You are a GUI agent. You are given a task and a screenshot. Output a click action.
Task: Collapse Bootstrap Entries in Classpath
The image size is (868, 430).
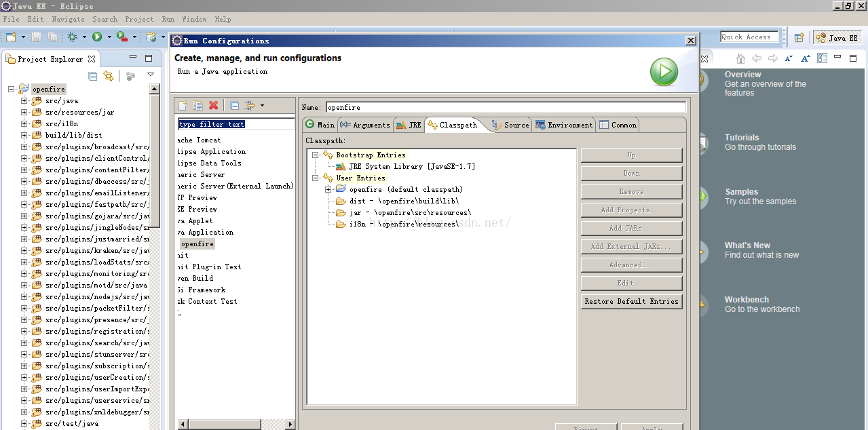315,155
